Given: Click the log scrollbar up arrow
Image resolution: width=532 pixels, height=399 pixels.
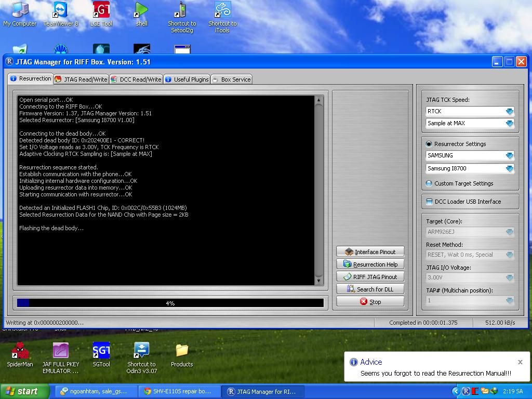Looking at the screenshot, I should coord(318,100).
